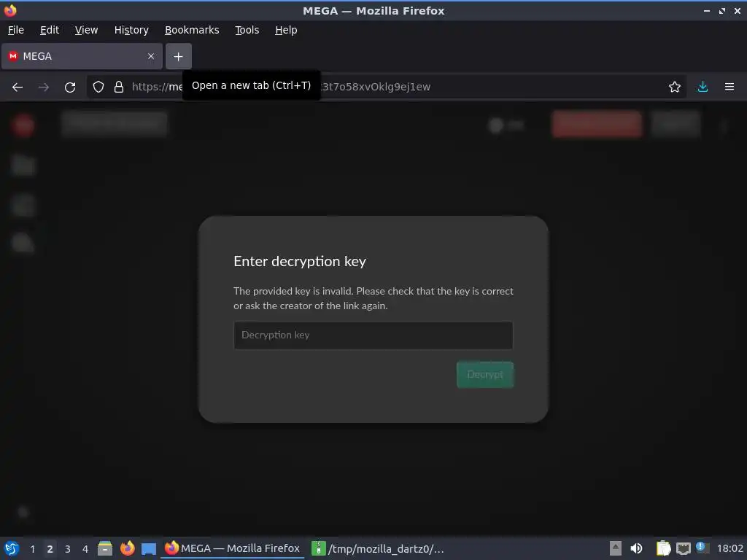Reload the MEGA page
This screenshot has width=747, height=560.
[70, 87]
